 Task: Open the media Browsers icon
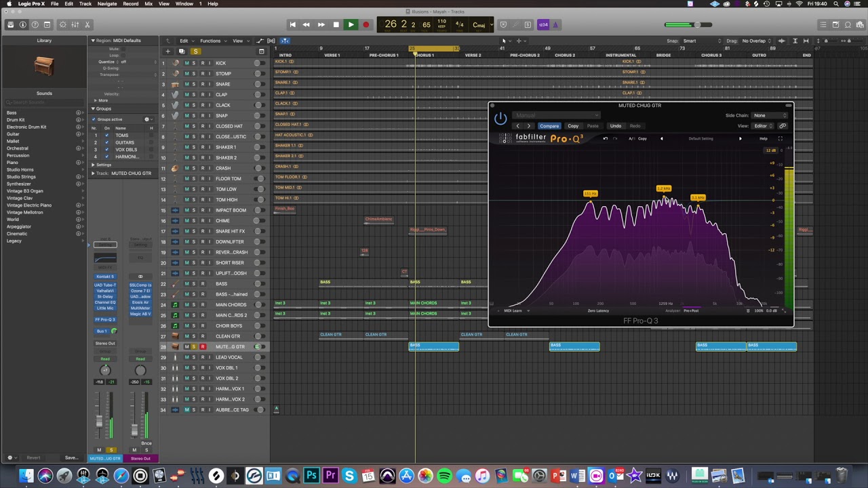pos(860,24)
